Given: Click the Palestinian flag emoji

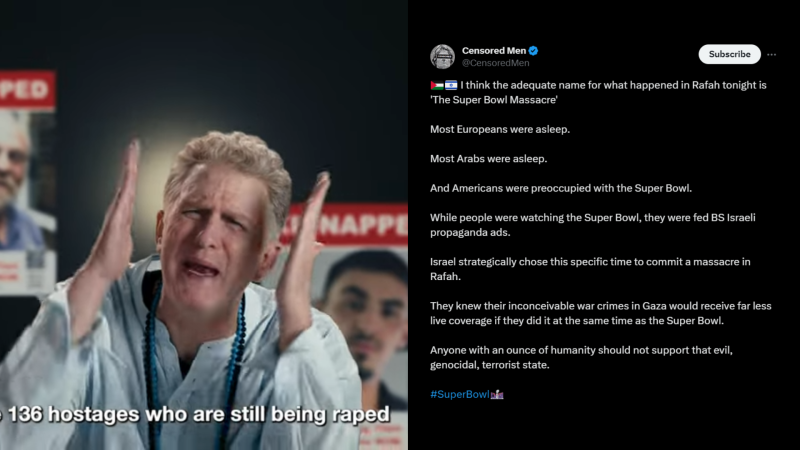Looking at the screenshot, I should pyautogui.click(x=437, y=85).
